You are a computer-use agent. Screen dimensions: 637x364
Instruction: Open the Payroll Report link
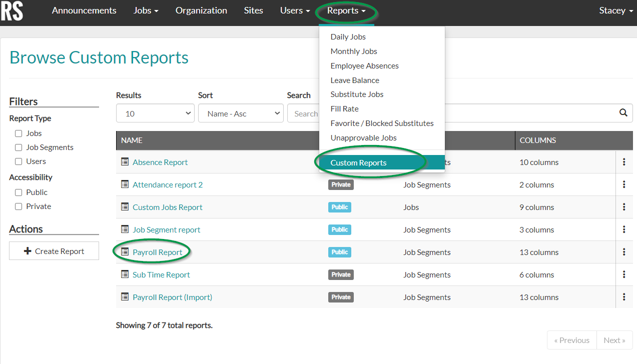click(x=157, y=252)
